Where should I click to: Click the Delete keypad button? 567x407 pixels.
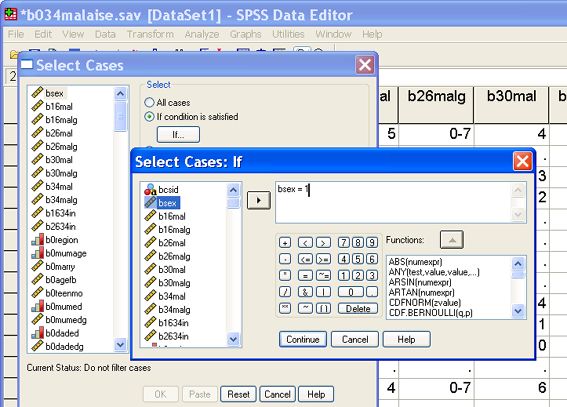click(358, 308)
